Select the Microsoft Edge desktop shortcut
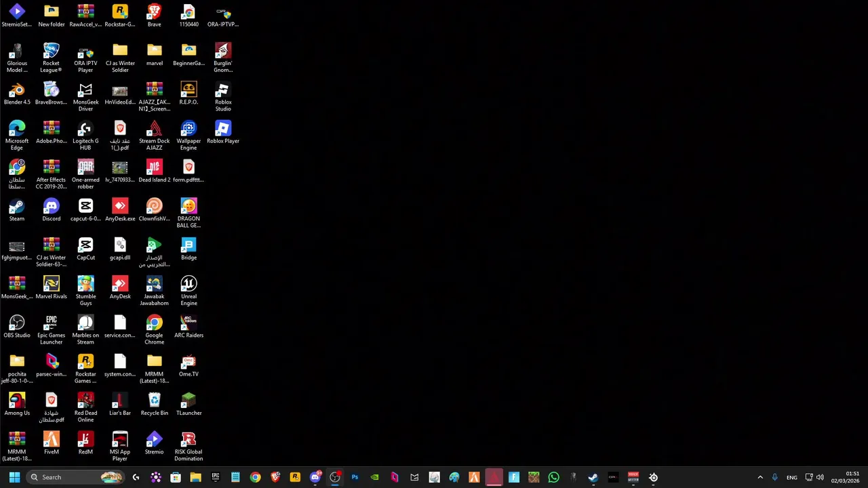The height and width of the screenshot is (488, 868). (17, 136)
